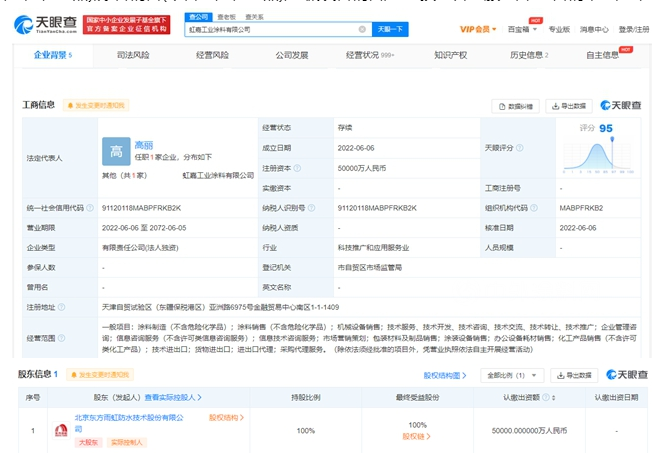Click the Tianyancha logo in header
The height and width of the screenshot is (462, 669).
point(45,25)
